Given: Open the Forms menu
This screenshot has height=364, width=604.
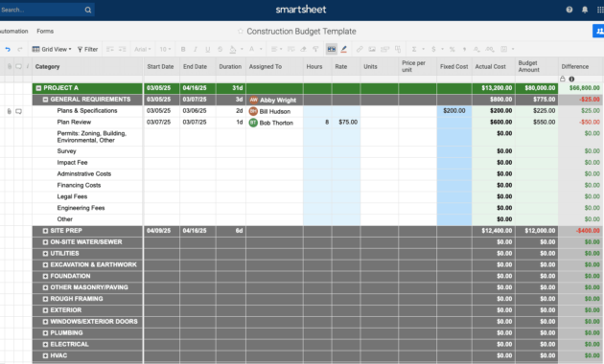Looking at the screenshot, I should point(45,32).
